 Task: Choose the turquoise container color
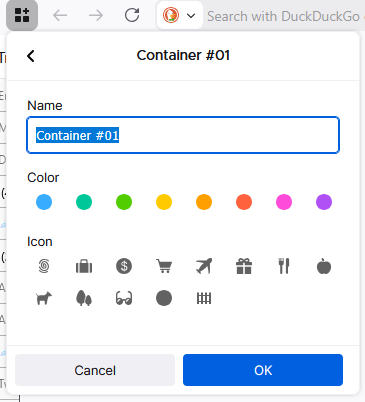click(84, 202)
